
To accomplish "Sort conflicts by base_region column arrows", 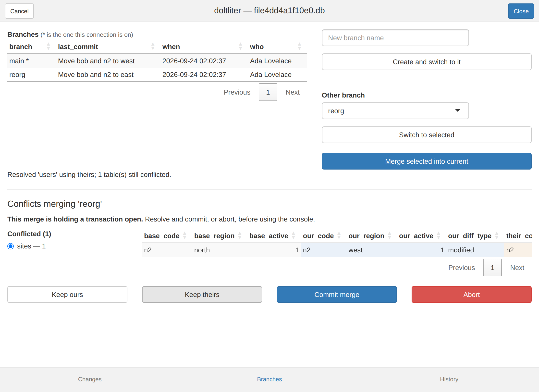I will point(240,236).
